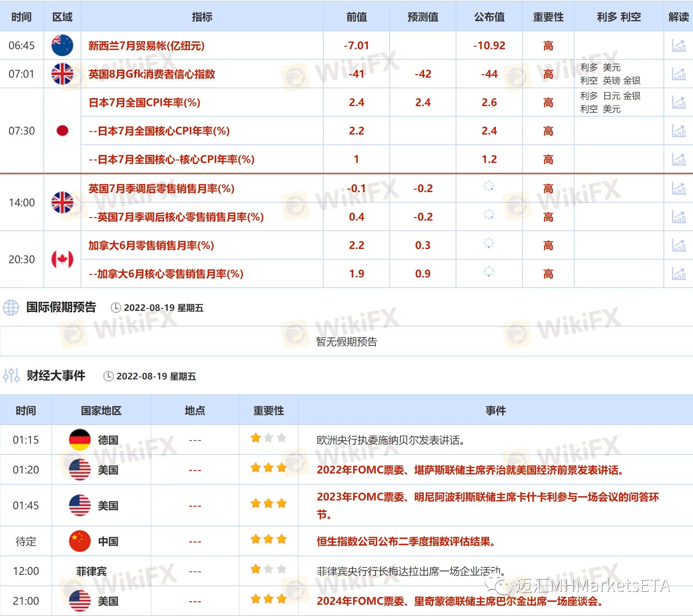The height and width of the screenshot is (616, 693).
Task: Click the forecast value -42
Action: pos(423,74)
